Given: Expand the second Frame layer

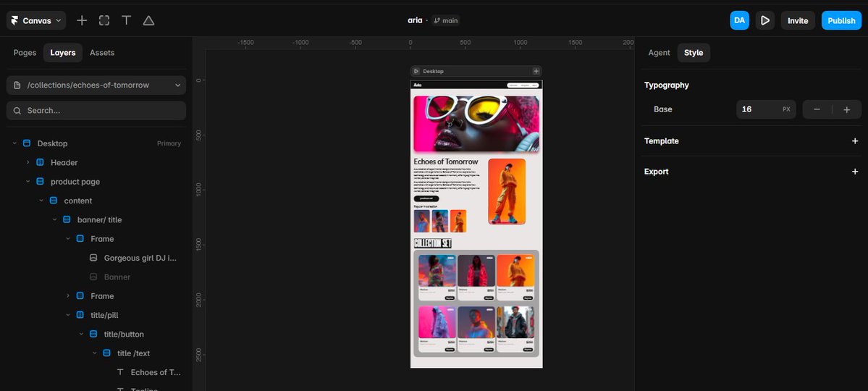Looking at the screenshot, I should (67, 295).
